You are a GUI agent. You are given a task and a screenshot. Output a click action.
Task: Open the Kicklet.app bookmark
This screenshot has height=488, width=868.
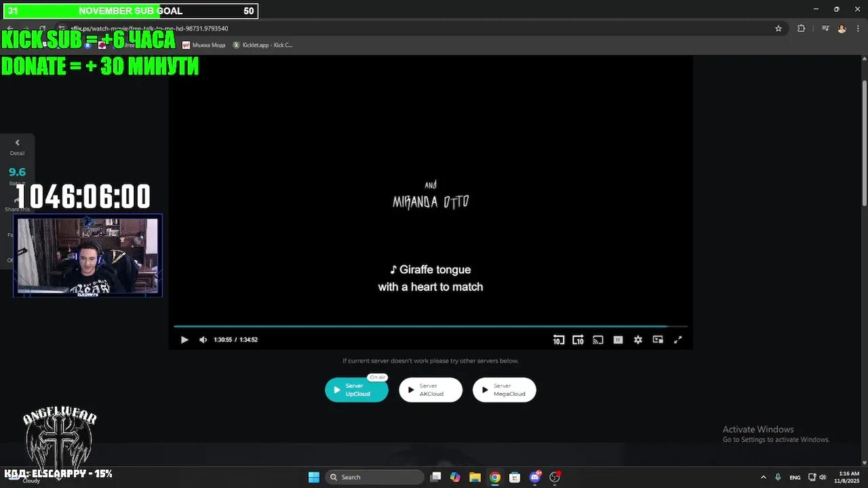point(262,45)
